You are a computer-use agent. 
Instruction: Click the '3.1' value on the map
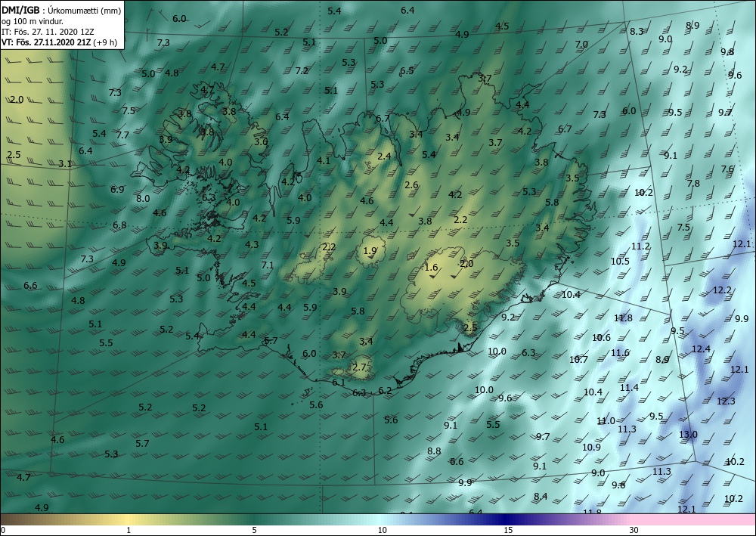click(65, 164)
